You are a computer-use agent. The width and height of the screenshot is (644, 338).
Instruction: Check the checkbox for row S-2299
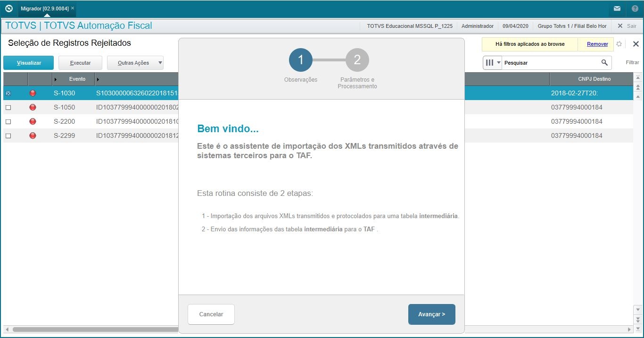[8, 136]
